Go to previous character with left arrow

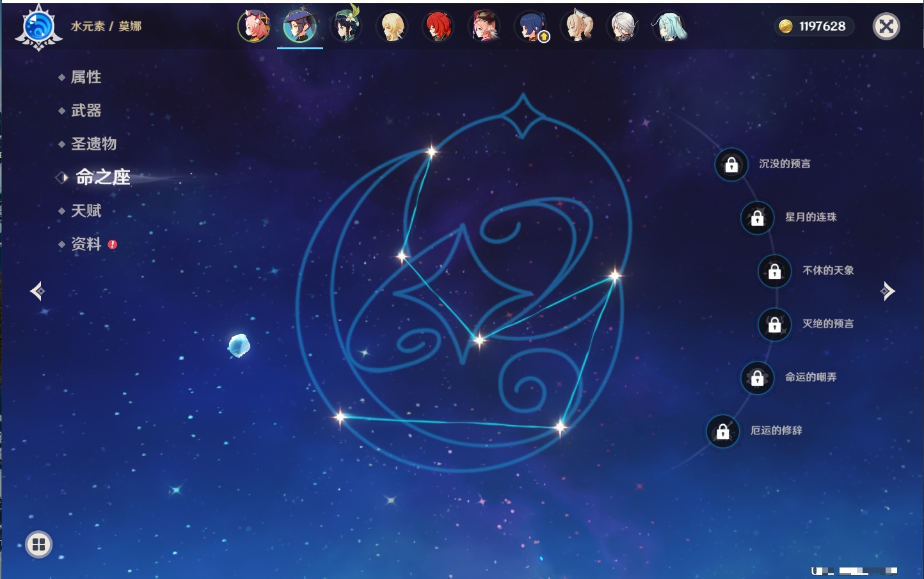click(x=37, y=291)
